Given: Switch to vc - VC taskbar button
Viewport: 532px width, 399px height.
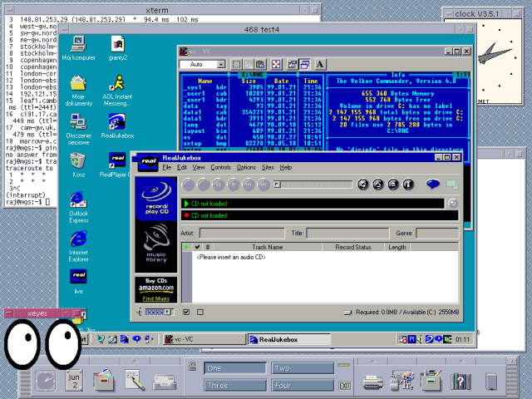Looking at the screenshot, I should (x=204, y=339).
